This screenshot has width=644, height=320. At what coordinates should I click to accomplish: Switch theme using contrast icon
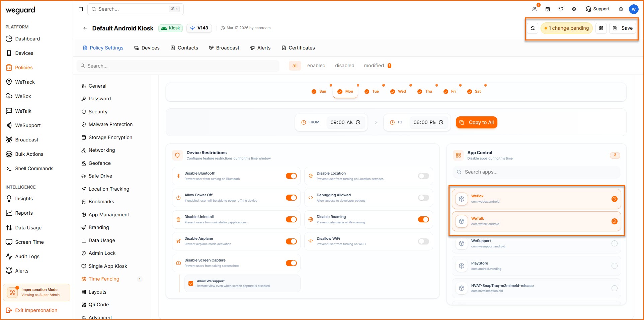(621, 9)
